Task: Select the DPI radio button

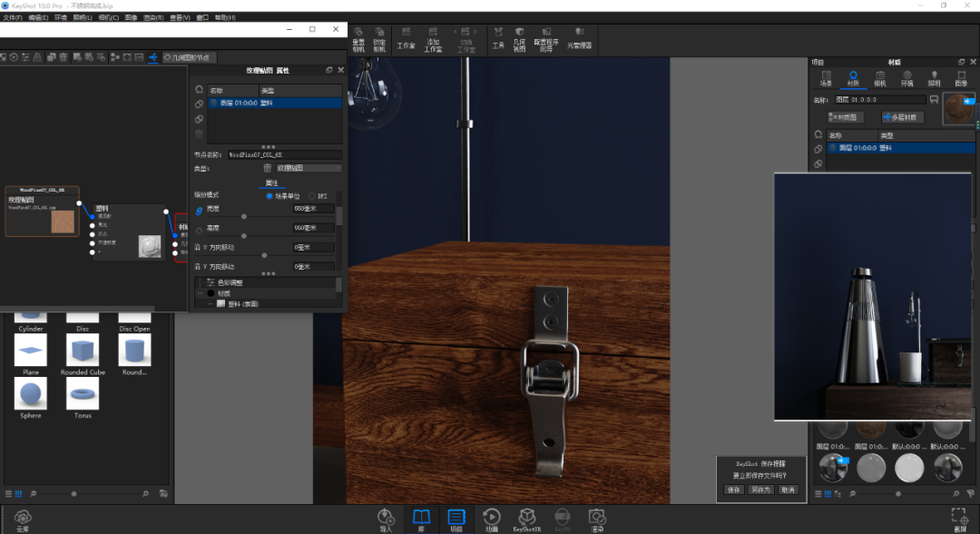Action: tap(311, 196)
